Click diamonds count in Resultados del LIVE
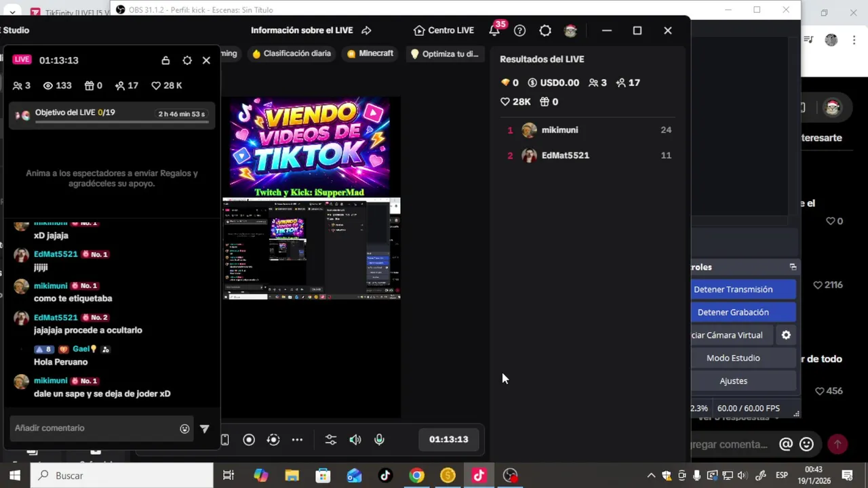The image size is (868, 488). pyautogui.click(x=509, y=83)
